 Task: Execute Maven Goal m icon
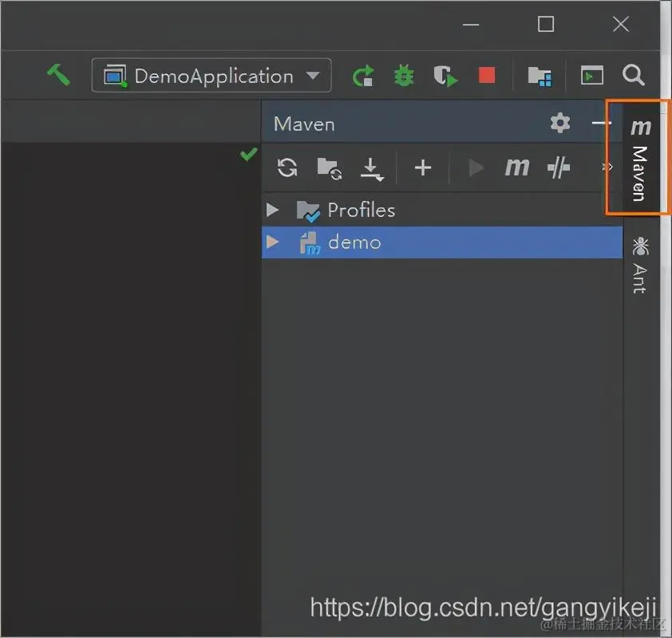click(517, 167)
